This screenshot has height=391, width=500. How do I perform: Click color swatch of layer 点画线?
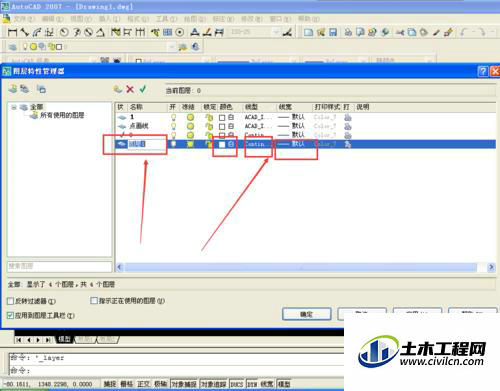tap(222, 126)
